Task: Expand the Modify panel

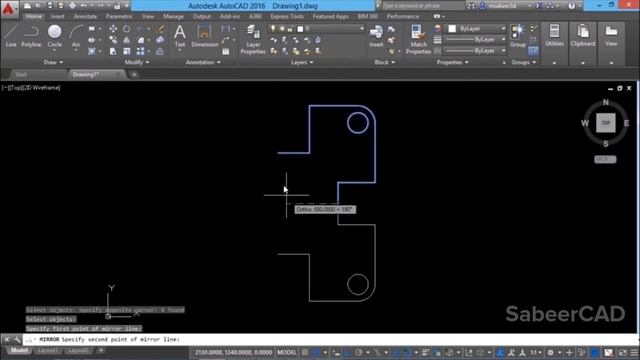Action: 137,62
